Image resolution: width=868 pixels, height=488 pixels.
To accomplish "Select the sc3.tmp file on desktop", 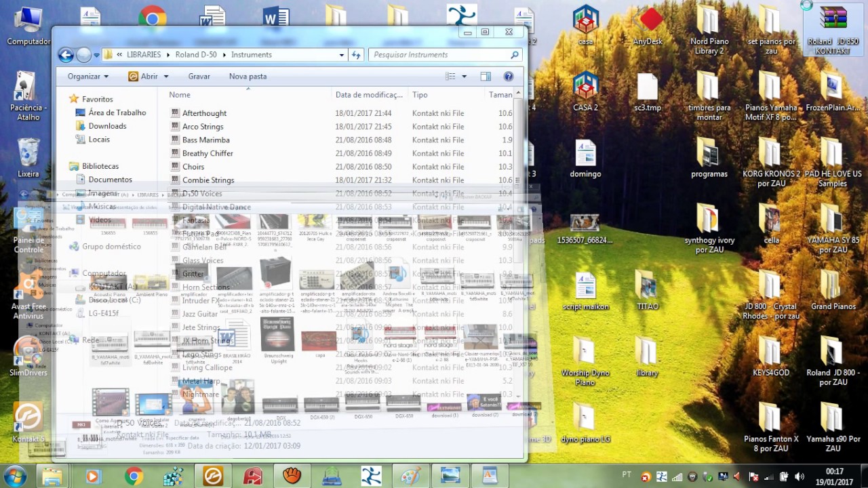I will [x=648, y=91].
